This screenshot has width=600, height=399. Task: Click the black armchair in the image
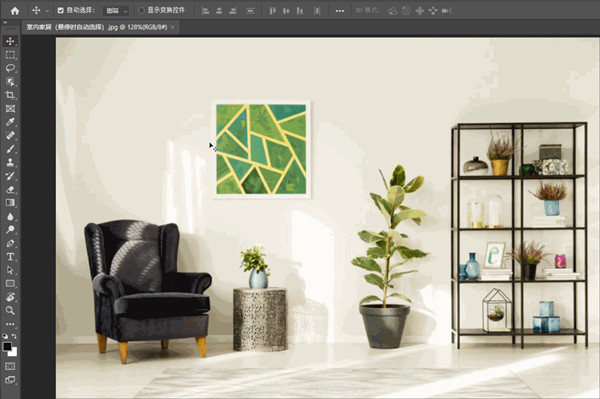click(147, 291)
